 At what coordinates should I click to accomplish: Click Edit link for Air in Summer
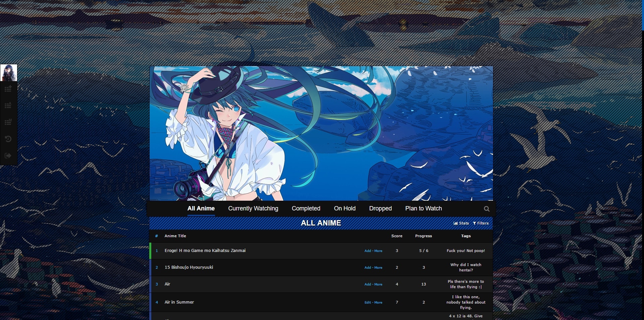click(x=368, y=303)
